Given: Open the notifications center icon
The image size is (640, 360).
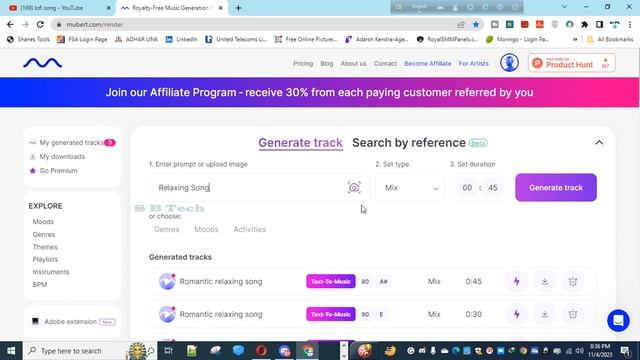Looking at the screenshot, I should 625,351.
